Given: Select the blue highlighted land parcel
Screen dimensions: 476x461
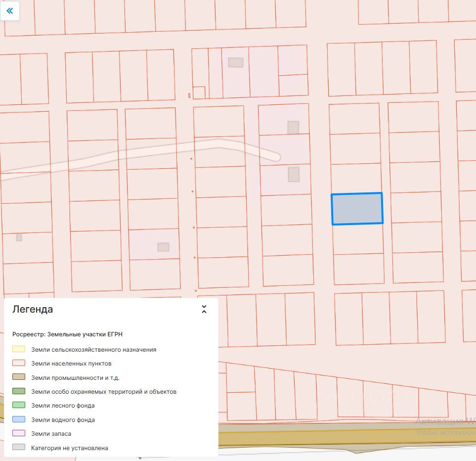Looking at the screenshot, I should coord(357,209).
